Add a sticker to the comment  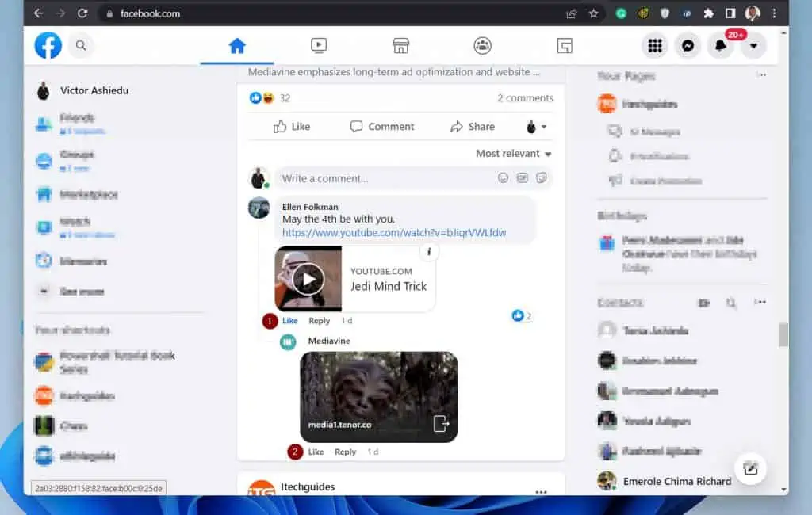541,178
